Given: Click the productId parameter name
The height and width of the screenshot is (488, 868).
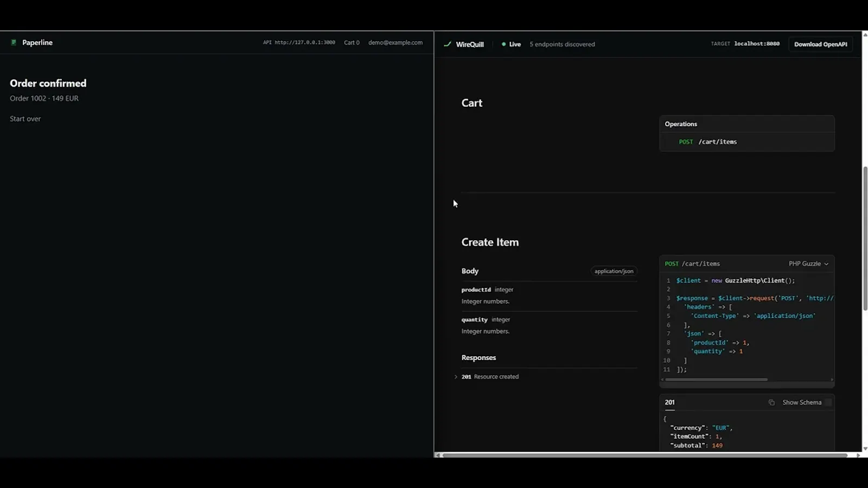Looking at the screenshot, I should (476, 290).
